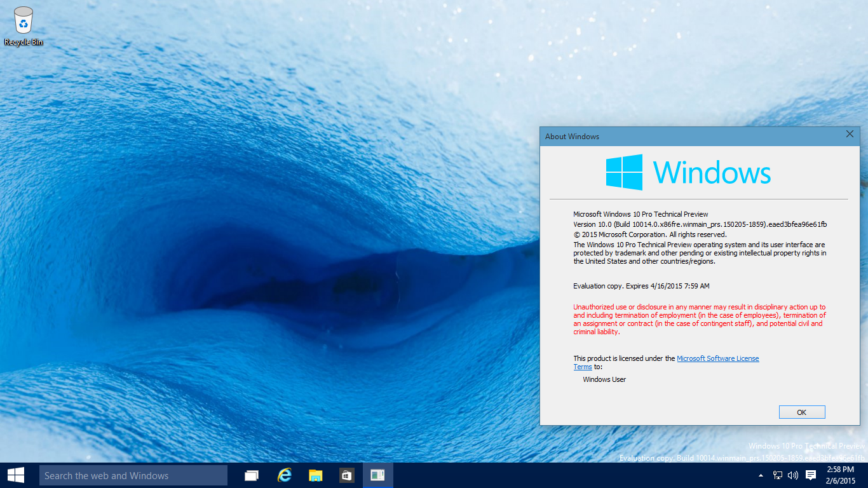Click the About Windows title bar text

571,136
